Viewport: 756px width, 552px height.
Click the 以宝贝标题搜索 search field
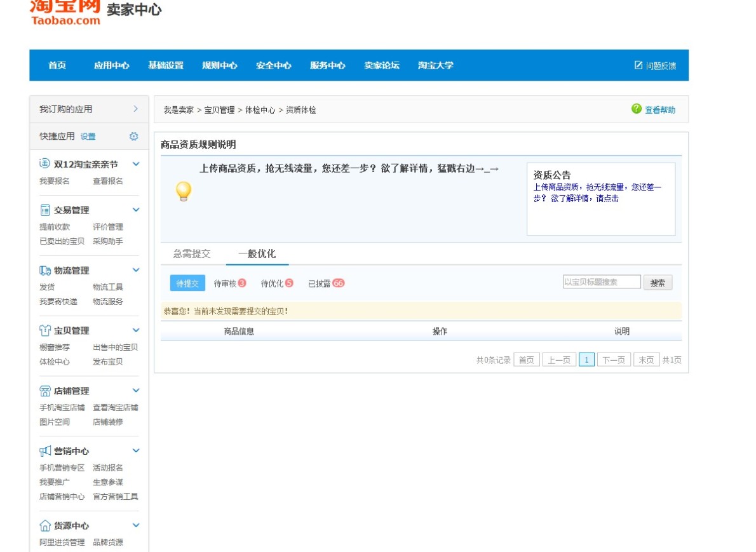tap(602, 282)
